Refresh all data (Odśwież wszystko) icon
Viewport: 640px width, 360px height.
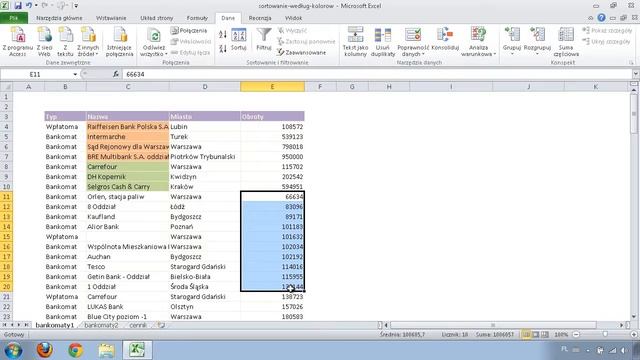coord(154,36)
